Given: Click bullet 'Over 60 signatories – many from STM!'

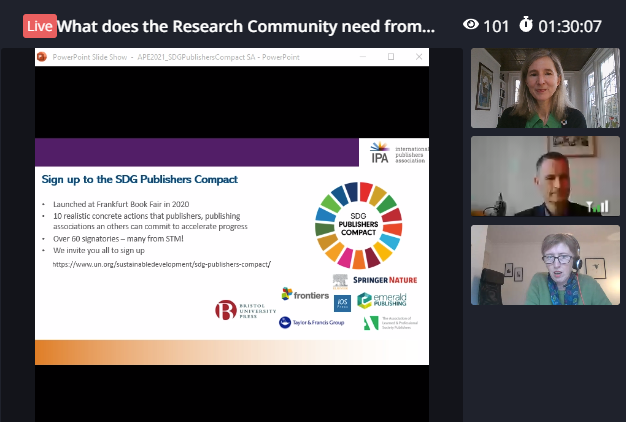Looking at the screenshot, I should 119,239.
